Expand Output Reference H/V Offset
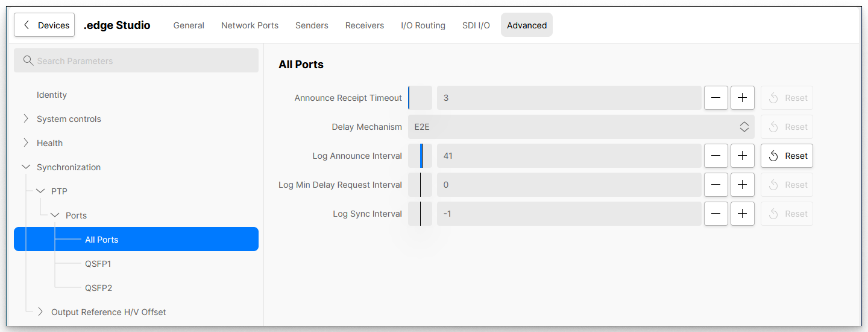Viewport: 868px width, 332px height. click(x=40, y=312)
